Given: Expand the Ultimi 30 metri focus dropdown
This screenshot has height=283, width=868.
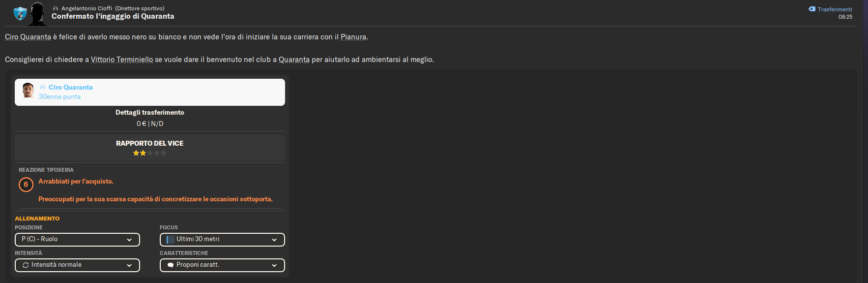Looking at the screenshot, I should click(222, 240).
